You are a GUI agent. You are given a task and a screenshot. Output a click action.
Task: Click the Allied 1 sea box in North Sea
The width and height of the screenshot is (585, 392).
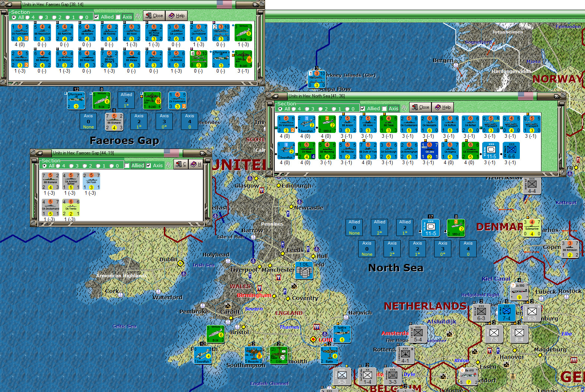(x=379, y=227)
